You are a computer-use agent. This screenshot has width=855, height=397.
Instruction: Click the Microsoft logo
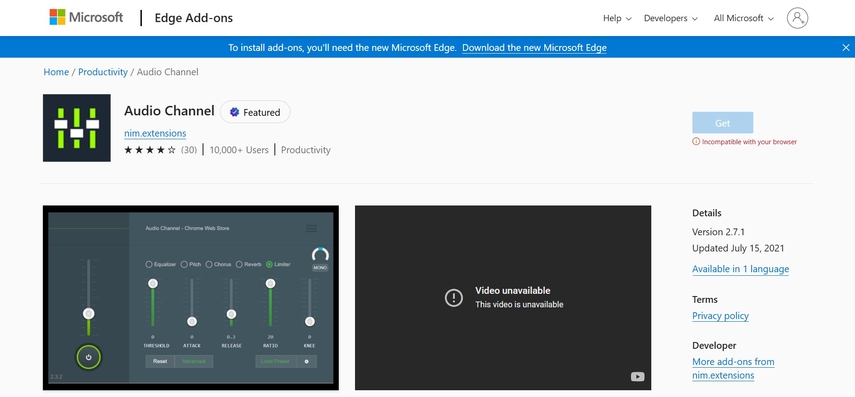point(86,17)
